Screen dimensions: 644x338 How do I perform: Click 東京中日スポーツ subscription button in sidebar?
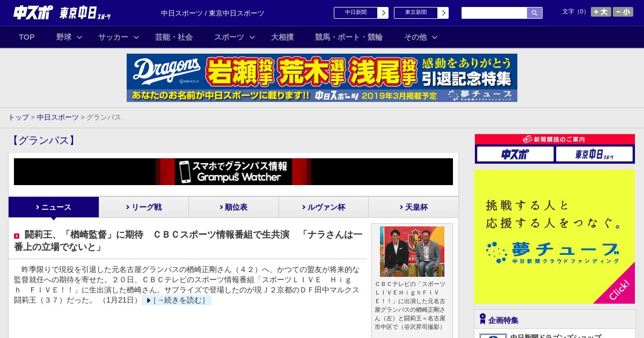[x=595, y=155]
